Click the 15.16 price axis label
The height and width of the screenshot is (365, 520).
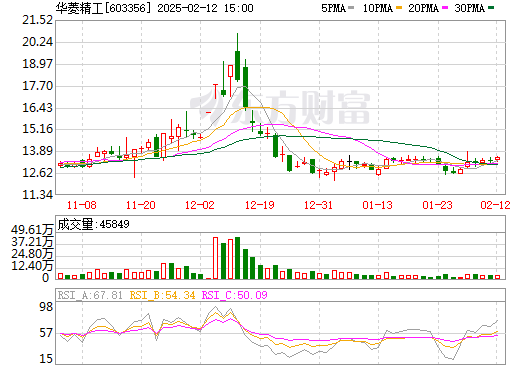[37, 129]
